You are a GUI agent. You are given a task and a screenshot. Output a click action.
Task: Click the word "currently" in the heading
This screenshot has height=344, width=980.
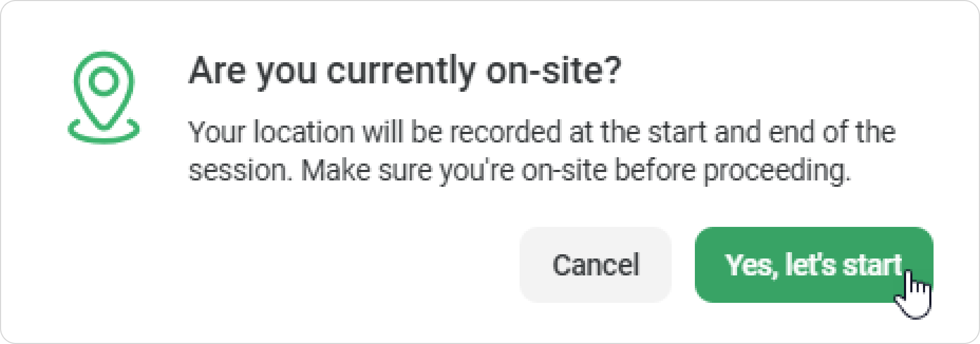pos(400,72)
